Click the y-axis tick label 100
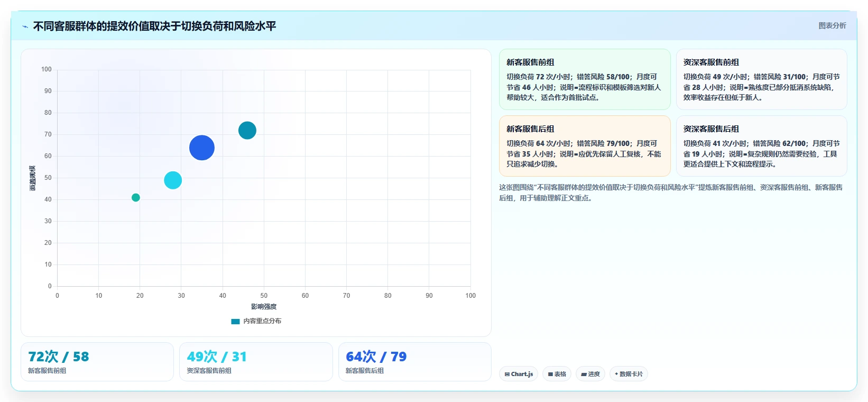The height and width of the screenshot is (402, 868). click(x=47, y=69)
